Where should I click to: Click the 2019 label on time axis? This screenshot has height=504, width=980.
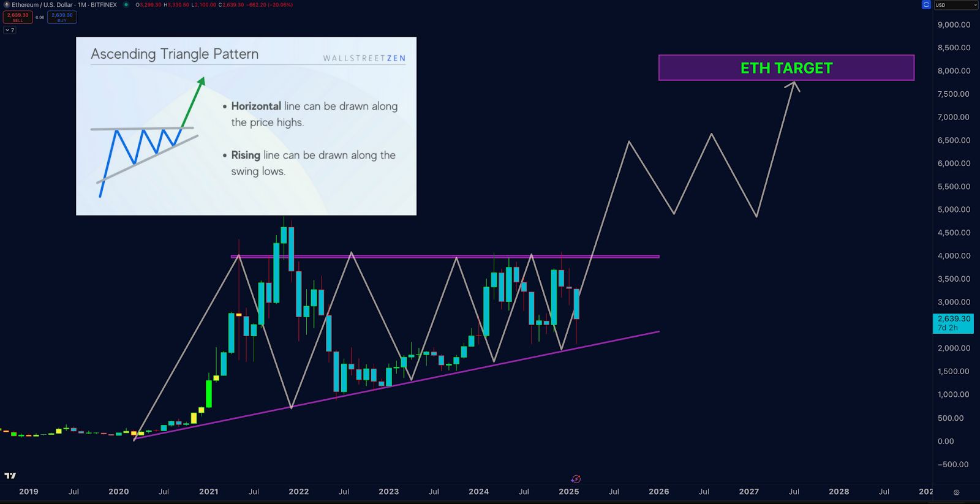29,491
